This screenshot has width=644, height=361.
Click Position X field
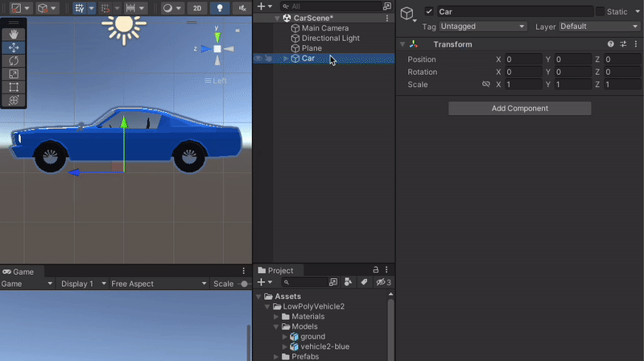[x=523, y=59]
